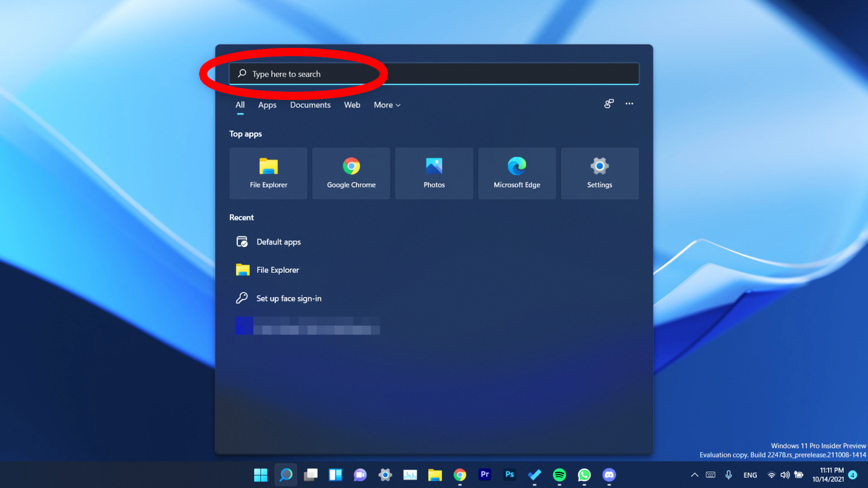The height and width of the screenshot is (488, 868).
Task: Open Teams Chat from the taskbar
Action: coord(360,475)
